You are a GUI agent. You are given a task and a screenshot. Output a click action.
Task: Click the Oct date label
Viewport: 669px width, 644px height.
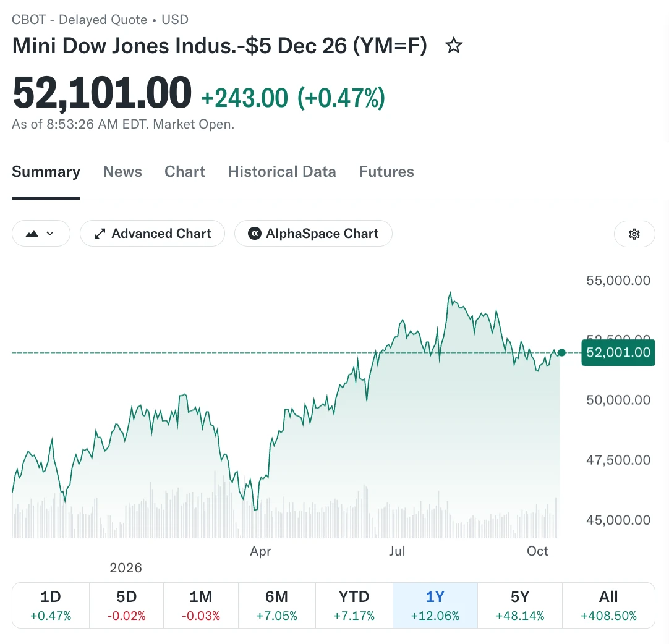(x=537, y=551)
